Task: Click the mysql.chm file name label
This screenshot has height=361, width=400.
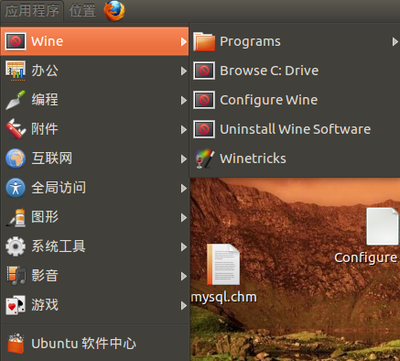Action: point(224,297)
